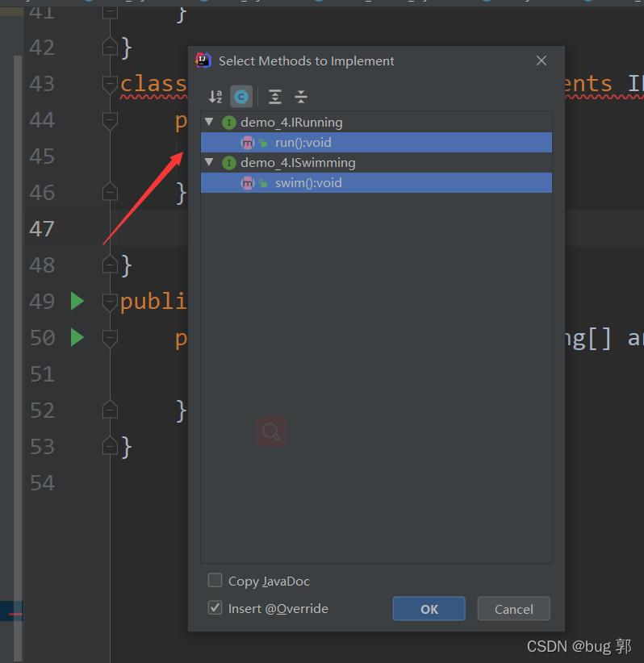Viewport: 644px width, 663px height.
Task: Click the class keyword on line 43
Action: tap(153, 83)
